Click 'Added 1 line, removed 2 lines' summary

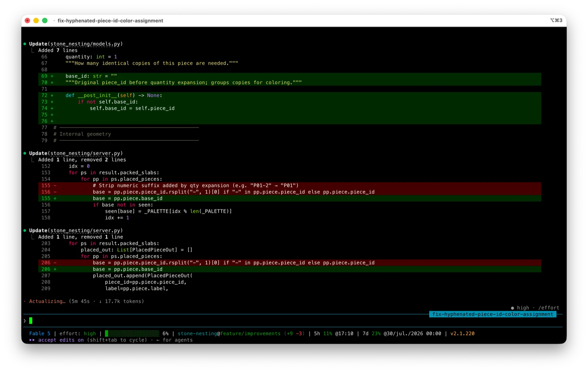[82, 160]
